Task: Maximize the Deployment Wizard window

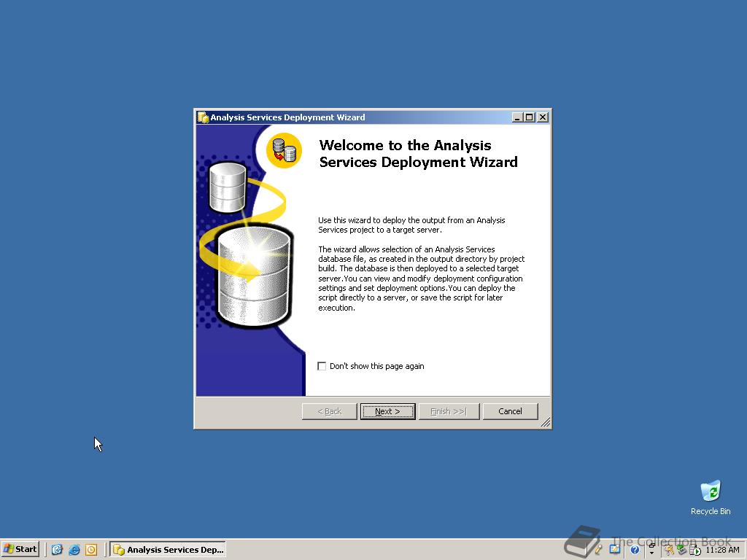Action: pyautogui.click(x=529, y=117)
